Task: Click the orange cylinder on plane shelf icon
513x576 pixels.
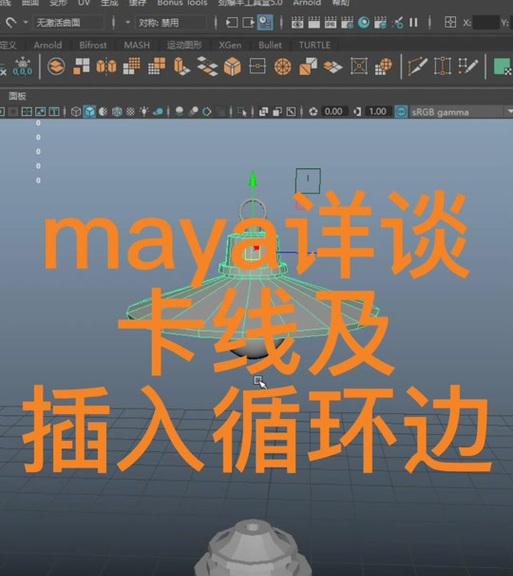Action: pos(182,66)
